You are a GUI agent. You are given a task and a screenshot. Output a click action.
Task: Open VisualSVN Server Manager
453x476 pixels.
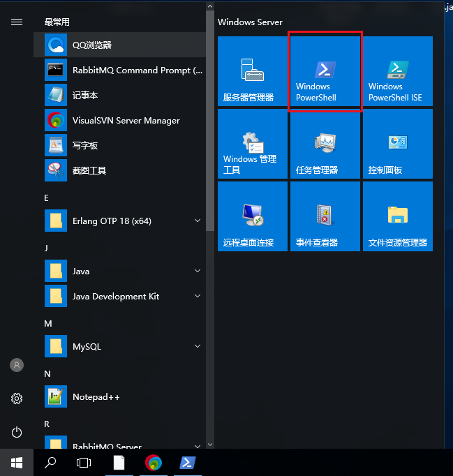[119, 121]
